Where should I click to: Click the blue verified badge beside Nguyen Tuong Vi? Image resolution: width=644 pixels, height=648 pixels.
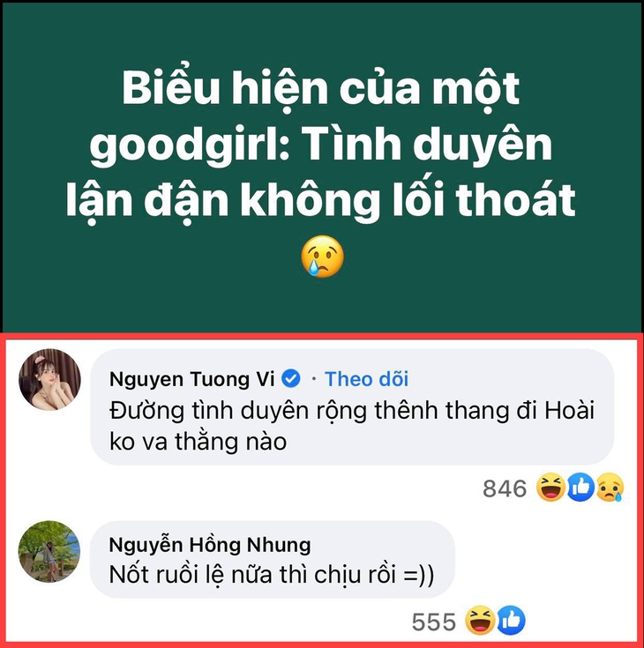point(291,378)
